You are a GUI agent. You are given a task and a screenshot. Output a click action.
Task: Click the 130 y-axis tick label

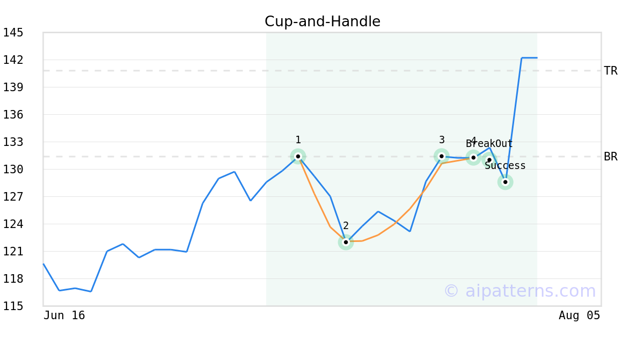coord(13,170)
